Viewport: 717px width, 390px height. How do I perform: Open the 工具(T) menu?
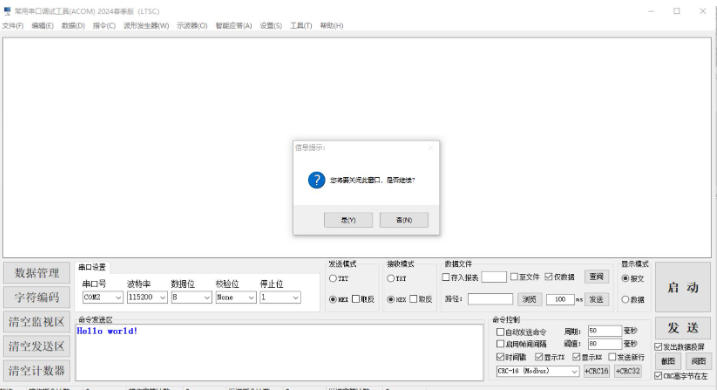pyautogui.click(x=301, y=26)
